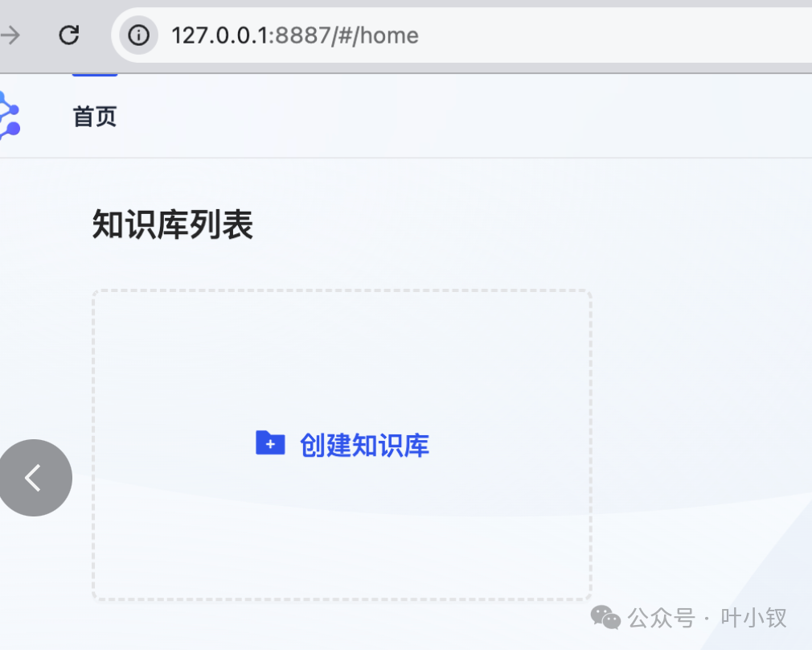Click the app logo in the header
Image resolution: width=812 pixels, height=650 pixels.
pos(10,116)
